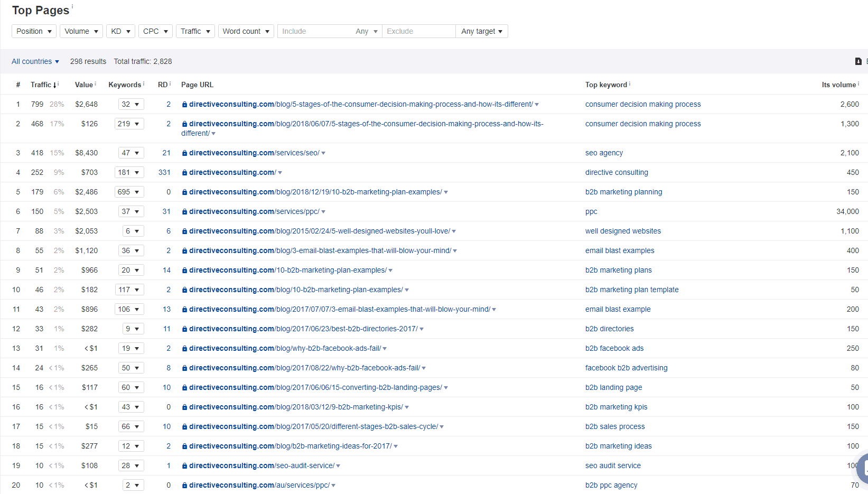This screenshot has height=494, width=868.
Task: Open the Any target dropdown
Action: pos(481,31)
